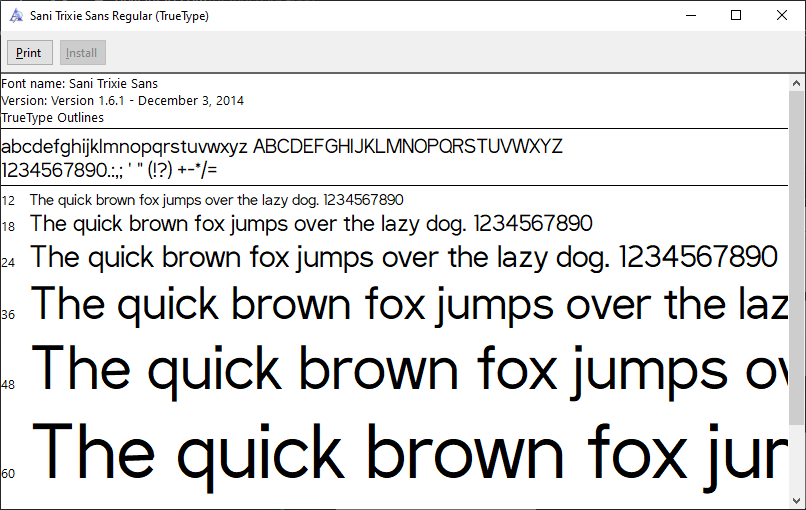This screenshot has width=806, height=510.
Task: Click the vertical scrollbar thumb
Action: pos(797,258)
